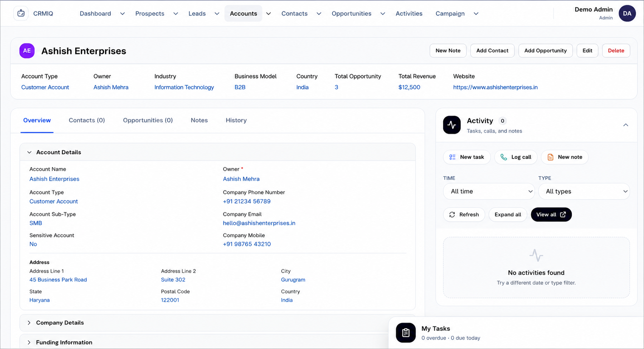The image size is (644, 349).
Task: Click the New task button
Action: (467, 157)
